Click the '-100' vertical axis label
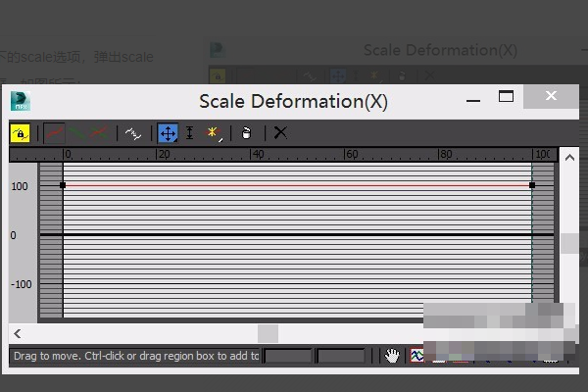This screenshot has height=392, width=588. 21,284
